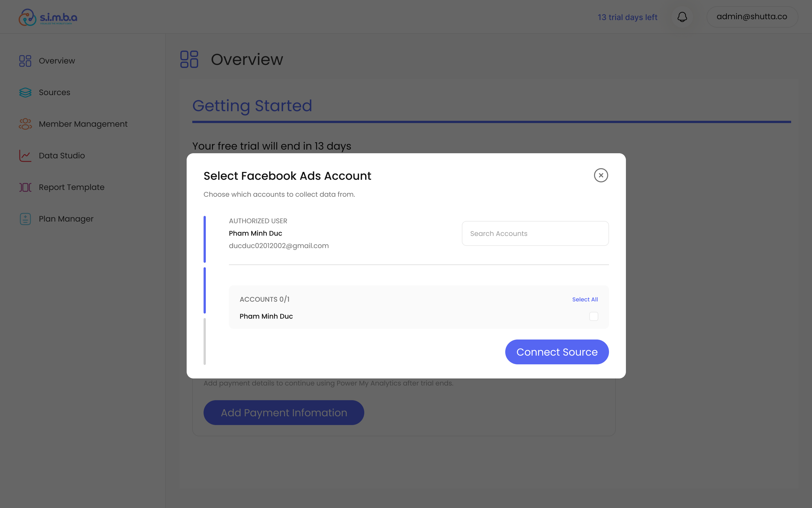The image size is (812, 508).
Task: Close the Select Facebook Ads Account dialog
Action: click(601, 175)
